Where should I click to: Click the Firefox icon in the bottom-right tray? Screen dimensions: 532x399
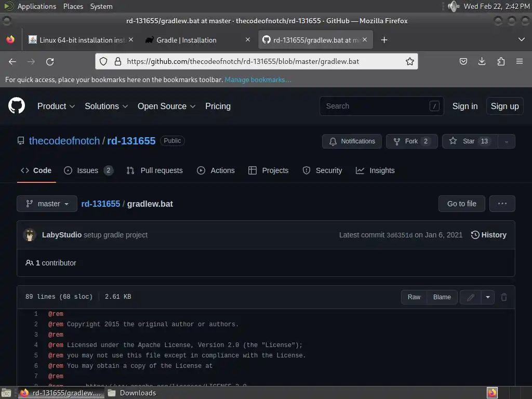[492, 393]
